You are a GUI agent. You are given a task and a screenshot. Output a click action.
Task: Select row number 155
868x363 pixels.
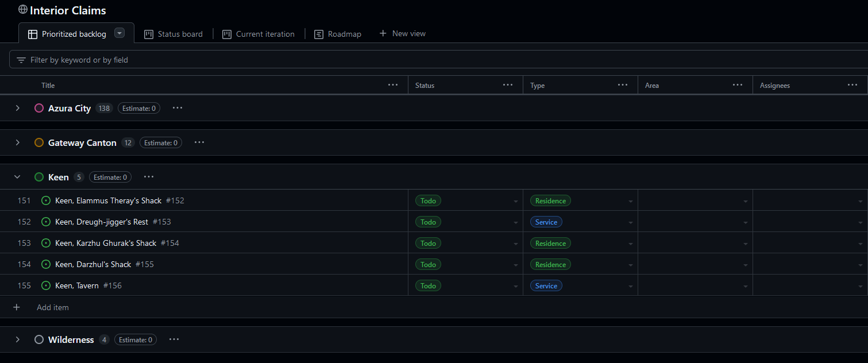point(24,285)
